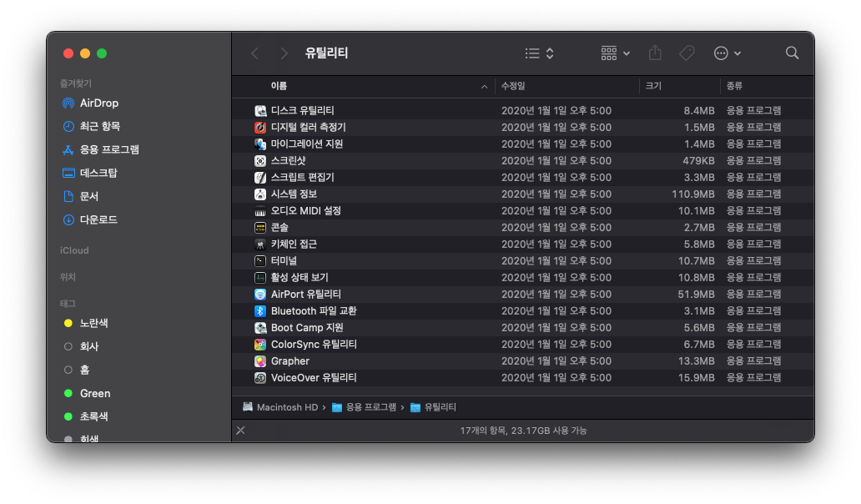Viewport: 861px width, 504px height.
Task: Click the 콘솔 app icon
Action: [x=260, y=227]
